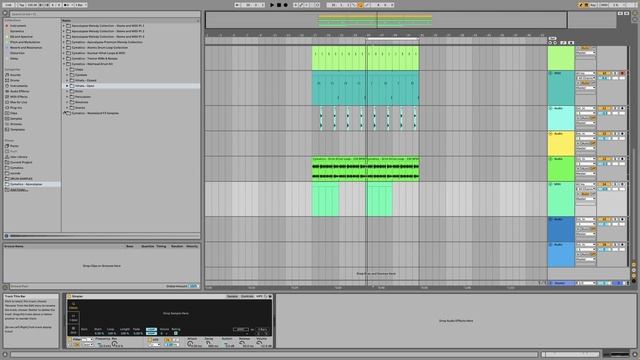Select Drums category in the browser
Image resolution: width=640 pixels, height=360 pixels.
[x=15, y=80]
